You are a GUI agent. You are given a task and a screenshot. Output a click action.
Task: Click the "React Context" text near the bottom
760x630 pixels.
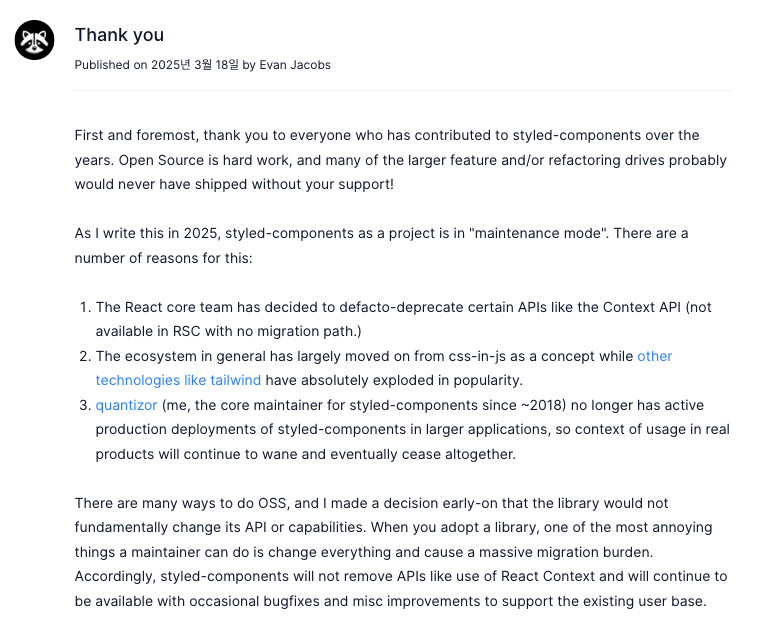tap(547, 576)
